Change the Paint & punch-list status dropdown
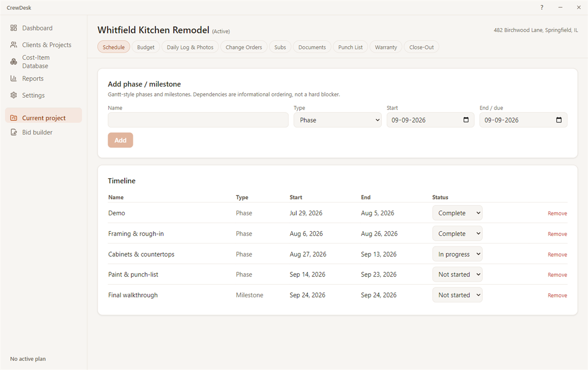The width and height of the screenshot is (588, 370). point(457,275)
